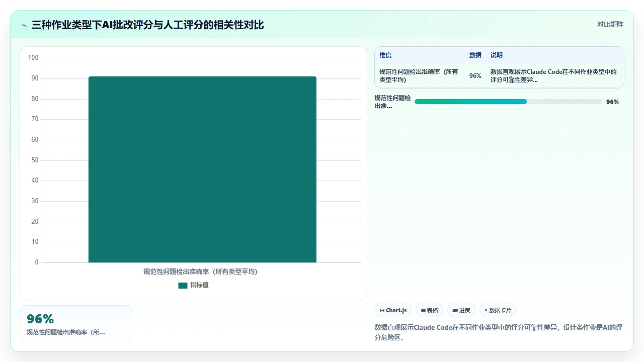644x362 pixels.
Task: Select the 进度 tag
Action: [x=461, y=310]
